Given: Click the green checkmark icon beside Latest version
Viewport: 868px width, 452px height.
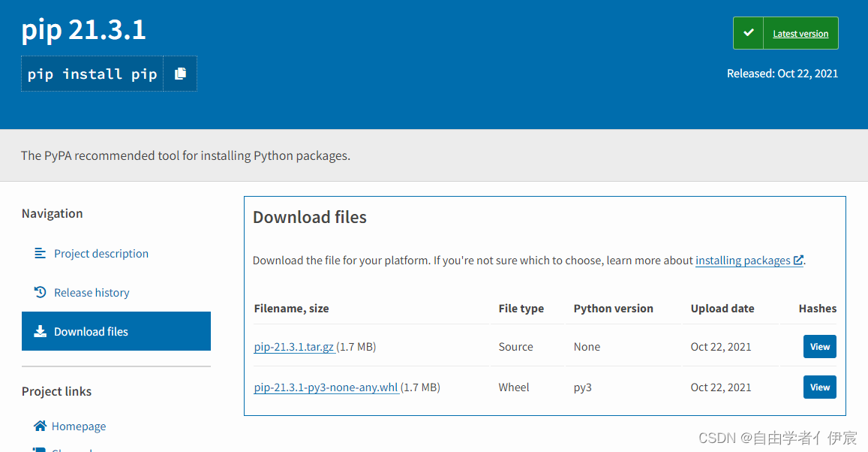Looking at the screenshot, I should pos(749,33).
